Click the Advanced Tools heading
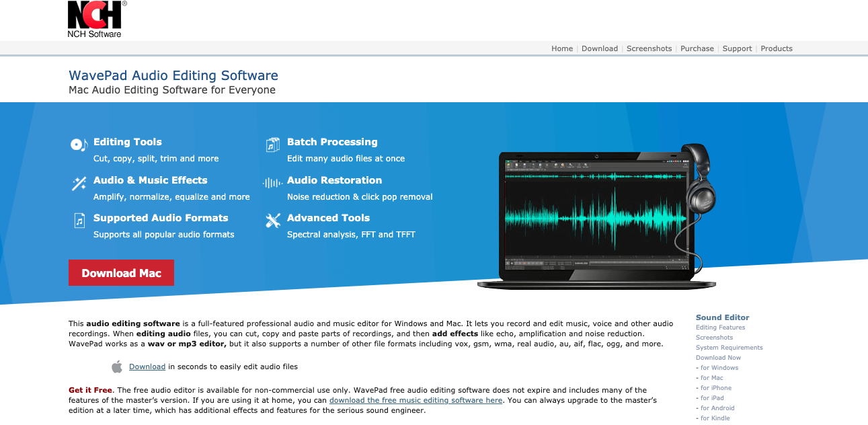This screenshot has height=425, width=868. tap(328, 218)
